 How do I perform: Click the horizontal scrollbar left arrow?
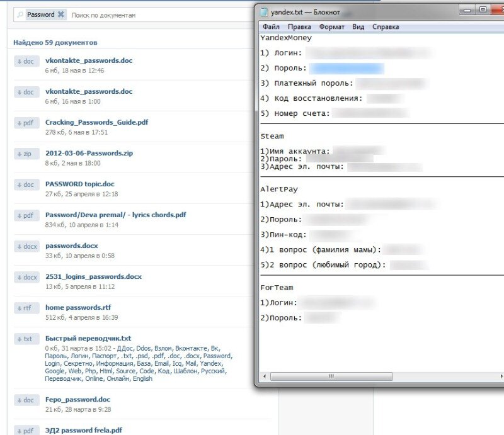pos(265,376)
